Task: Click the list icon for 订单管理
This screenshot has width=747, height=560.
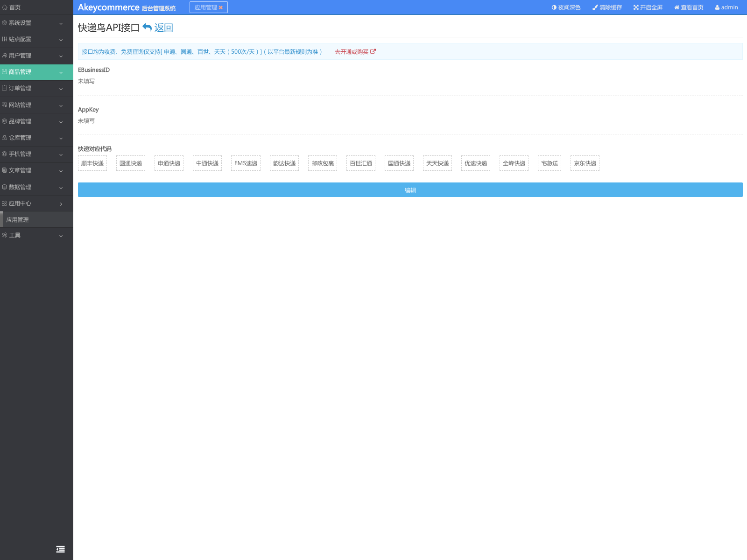Action: pyautogui.click(x=5, y=88)
